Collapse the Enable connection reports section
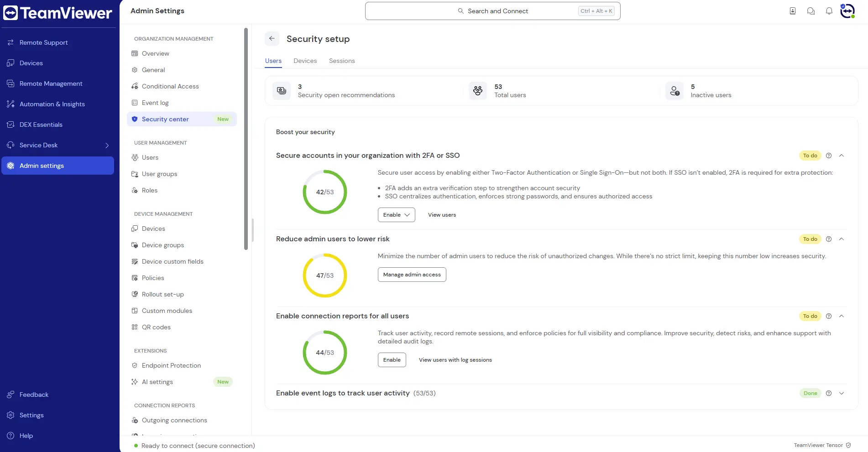Screen dimensions: 868x452 coord(842,316)
